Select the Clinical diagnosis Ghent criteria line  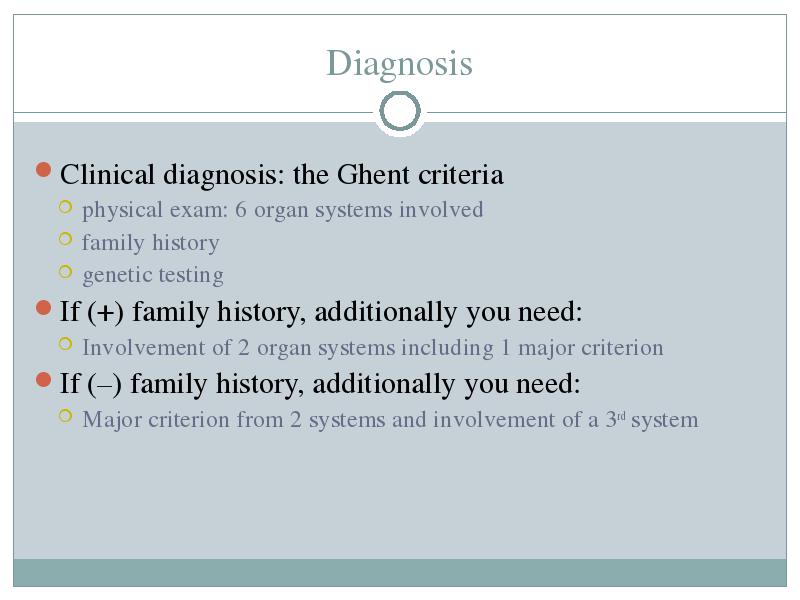point(282,175)
